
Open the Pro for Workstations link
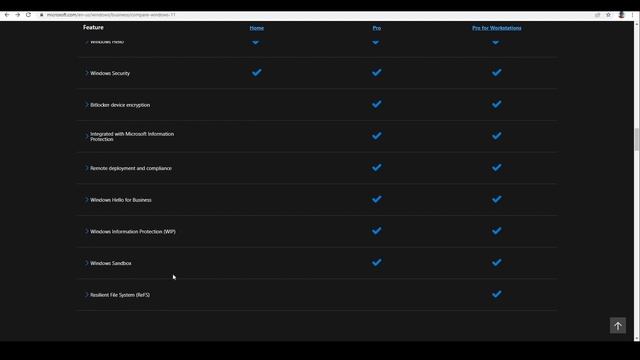(x=496, y=28)
